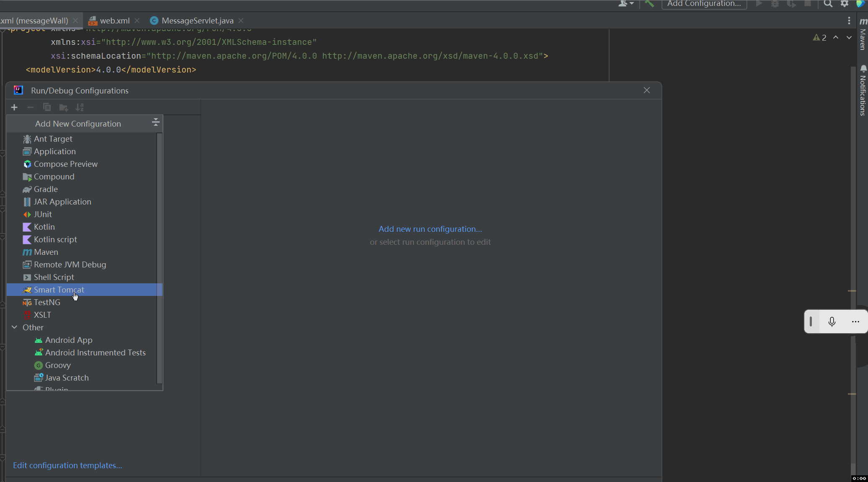Go to next highlighted error arrow
This screenshot has width=868, height=482.
(849, 38)
